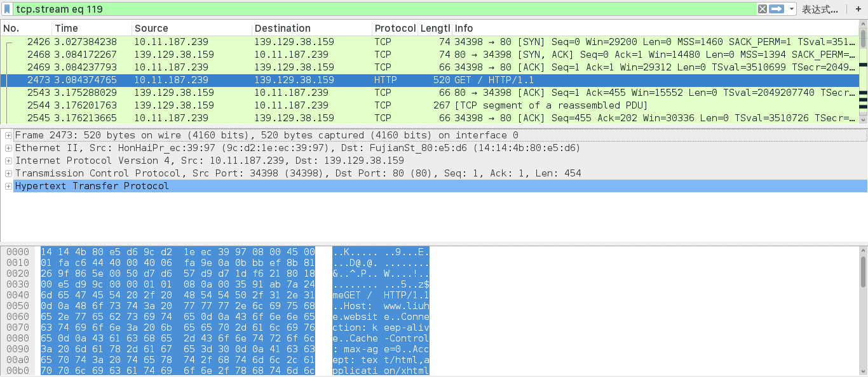Select the Transmission Control Protocol line

coord(440,173)
